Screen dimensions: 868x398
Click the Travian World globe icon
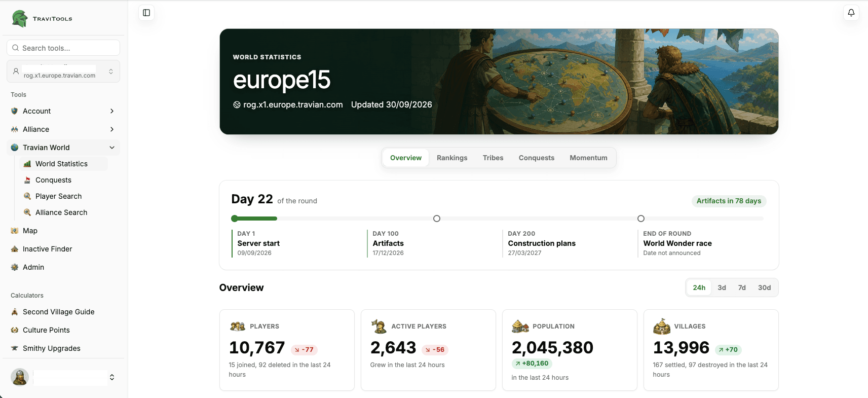15,148
